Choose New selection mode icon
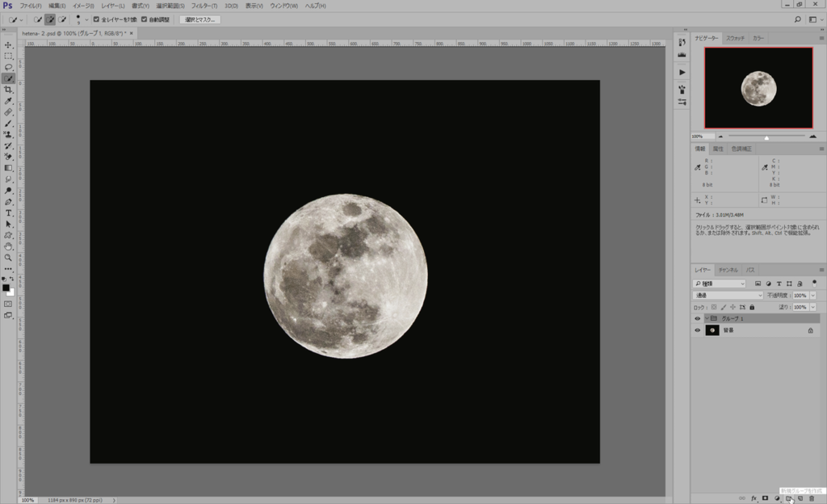 point(37,19)
